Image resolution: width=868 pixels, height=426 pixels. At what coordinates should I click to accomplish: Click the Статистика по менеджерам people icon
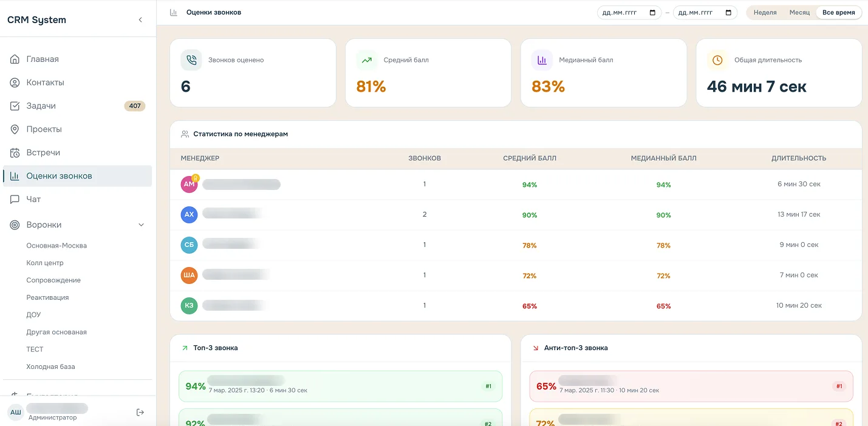click(185, 134)
